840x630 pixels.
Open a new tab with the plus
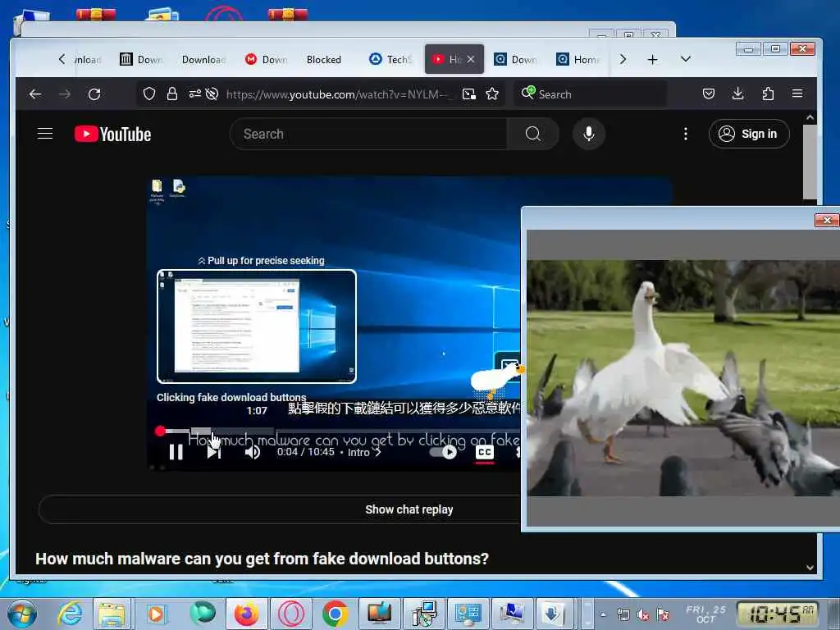pyautogui.click(x=652, y=59)
